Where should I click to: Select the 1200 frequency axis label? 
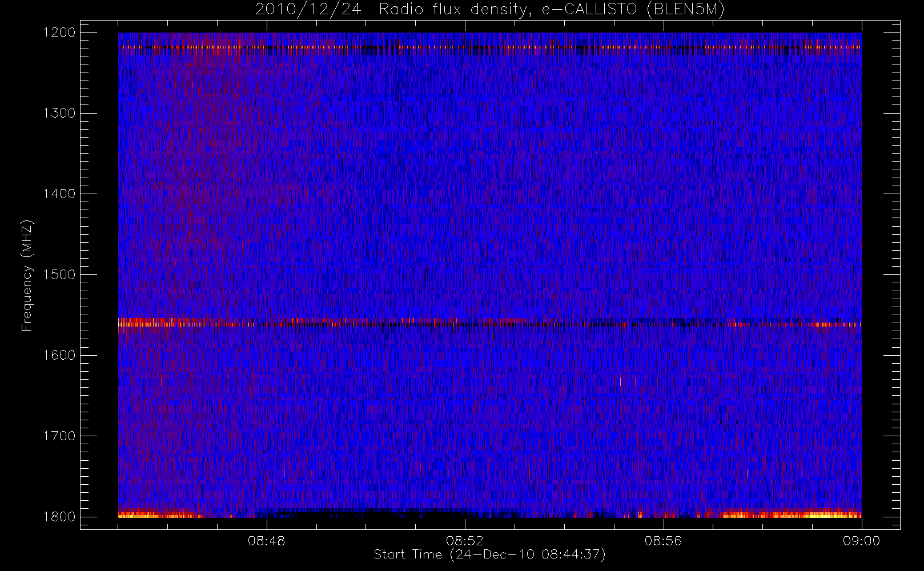(x=59, y=33)
